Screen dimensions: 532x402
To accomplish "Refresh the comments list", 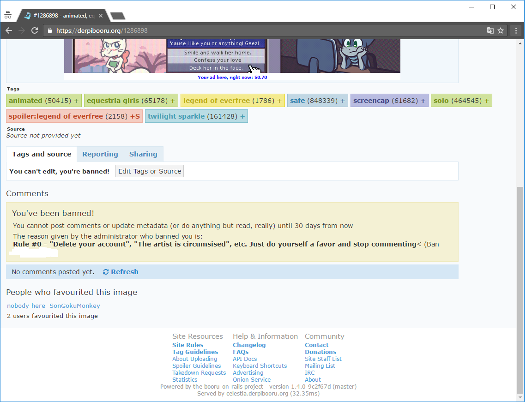I will pos(121,272).
